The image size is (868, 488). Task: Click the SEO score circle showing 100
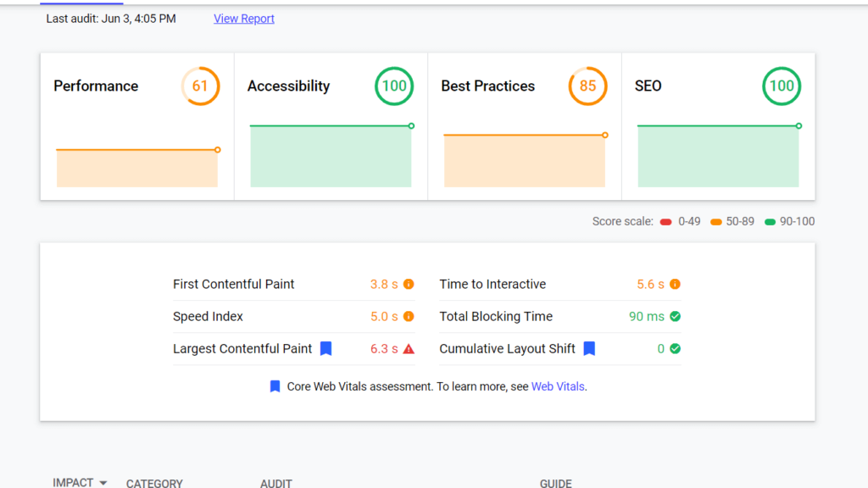[x=782, y=86]
